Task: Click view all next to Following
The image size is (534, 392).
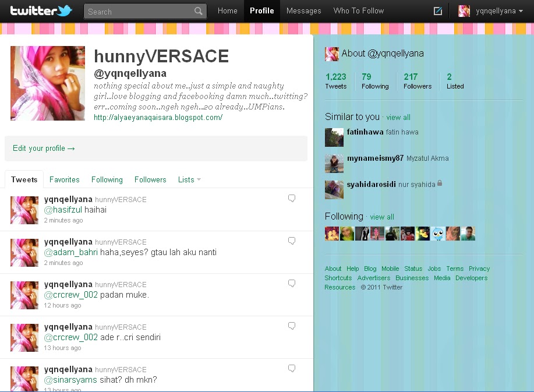Action: [382, 217]
